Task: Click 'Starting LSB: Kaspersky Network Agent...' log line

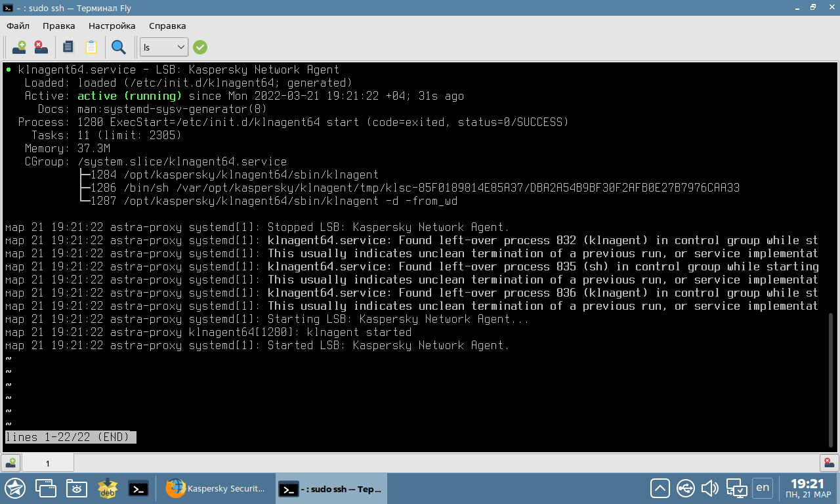Action: (267, 319)
